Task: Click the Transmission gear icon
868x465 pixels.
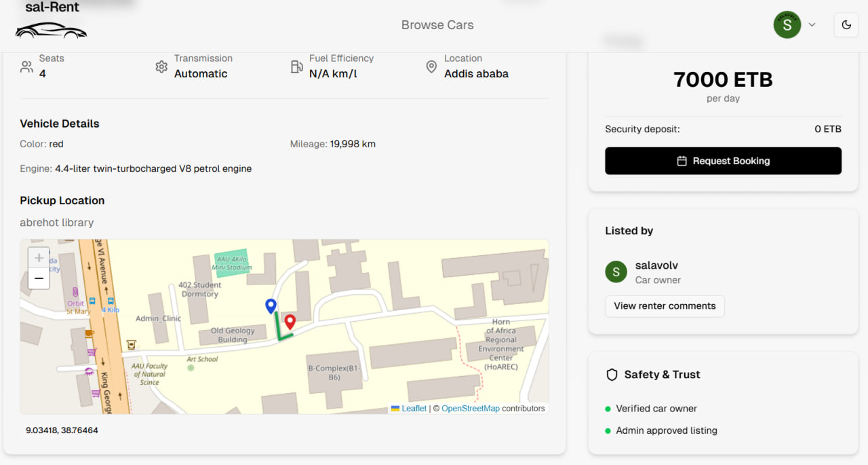Action: [x=161, y=67]
